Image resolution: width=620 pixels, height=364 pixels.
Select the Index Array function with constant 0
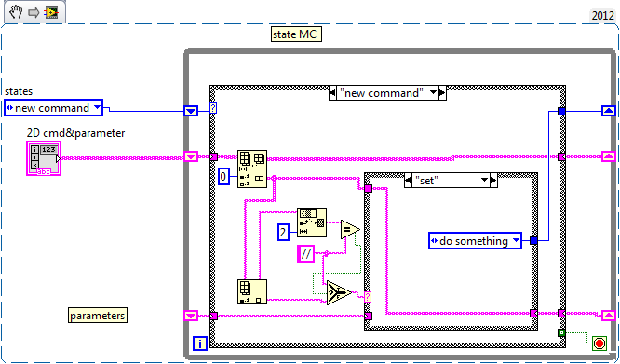pyautogui.click(x=252, y=169)
